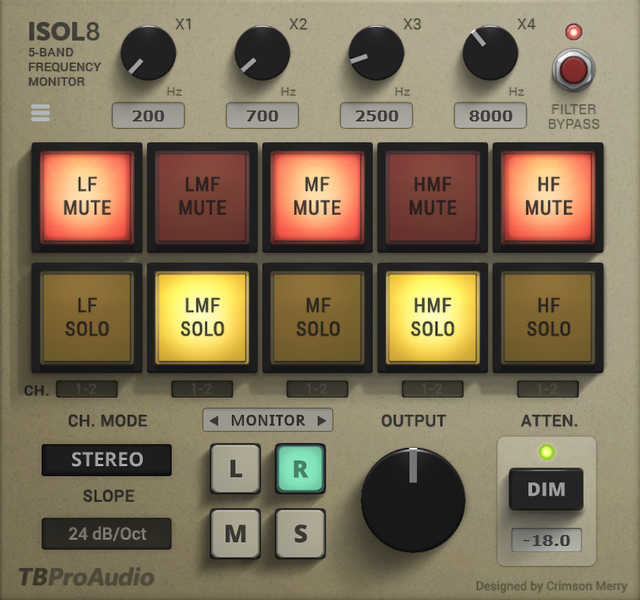Click the Output level knob
Image resolution: width=640 pixels, height=600 pixels.
(x=412, y=499)
